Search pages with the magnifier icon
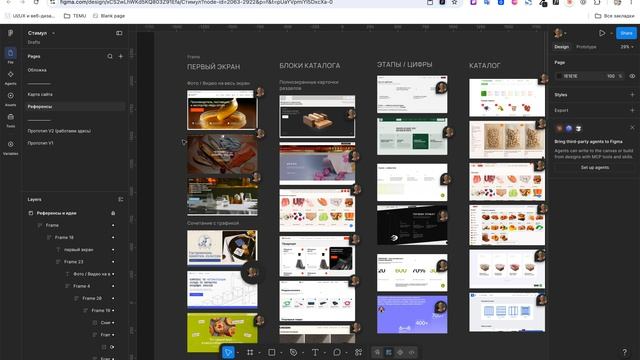Image resolution: width=640 pixels, height=360 pixels. 110,56
